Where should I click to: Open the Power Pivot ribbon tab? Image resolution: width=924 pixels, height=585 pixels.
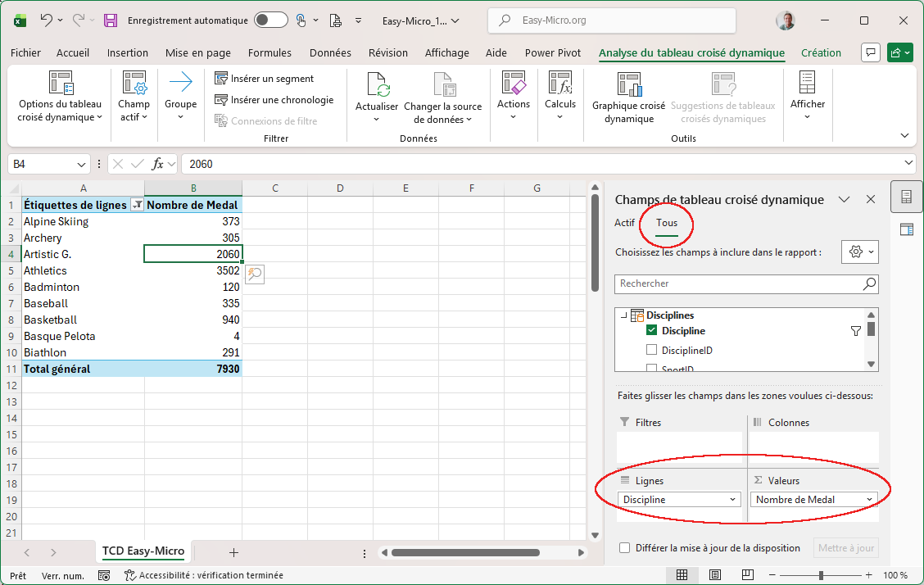552,53
